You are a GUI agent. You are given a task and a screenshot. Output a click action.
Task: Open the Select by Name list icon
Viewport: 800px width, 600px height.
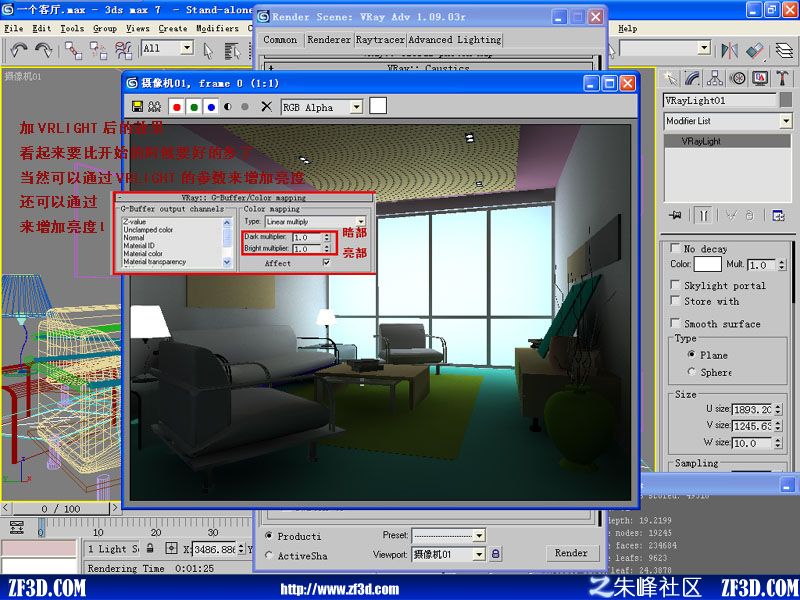coord(232,50)
